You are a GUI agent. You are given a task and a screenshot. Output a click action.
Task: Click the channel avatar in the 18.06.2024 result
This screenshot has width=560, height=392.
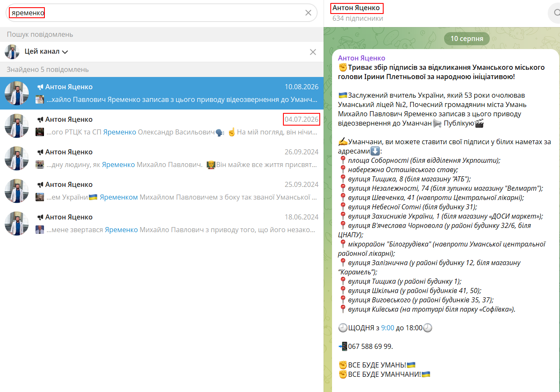17,224
